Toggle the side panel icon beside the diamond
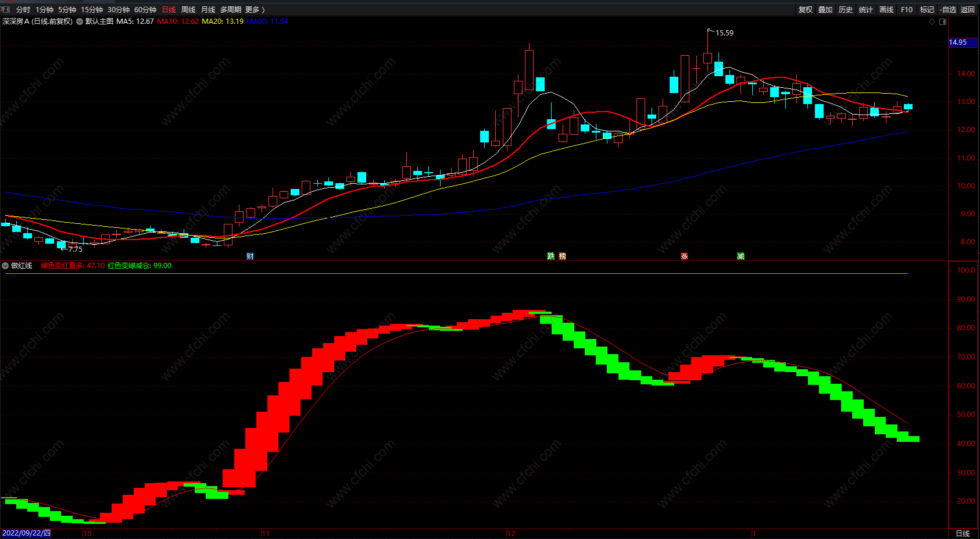This screenshot has width=980, height=539. click(943, 22)
